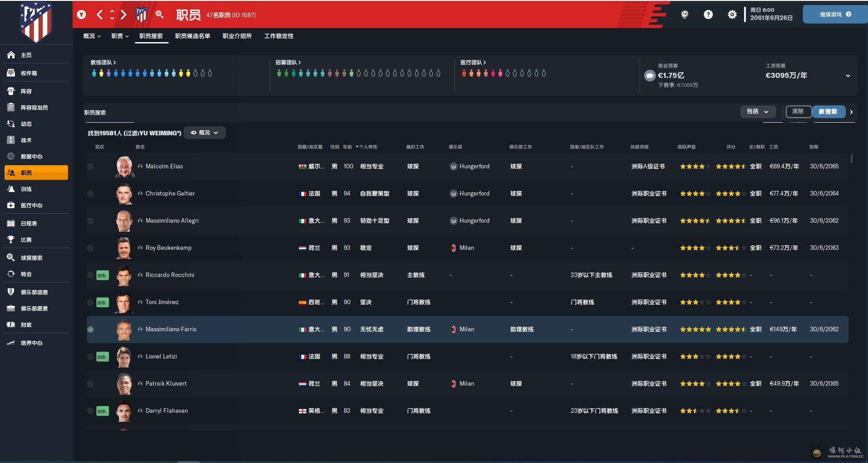
Task: Click the globe world icon in header
Action: (x=684, y=14)
